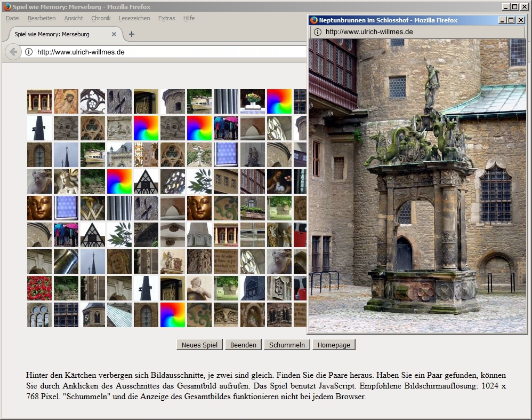Close the Neptunbrunnen im Schlosshof popup window
The width and height of the screenshot is (532, 420).
pos(520,20)
